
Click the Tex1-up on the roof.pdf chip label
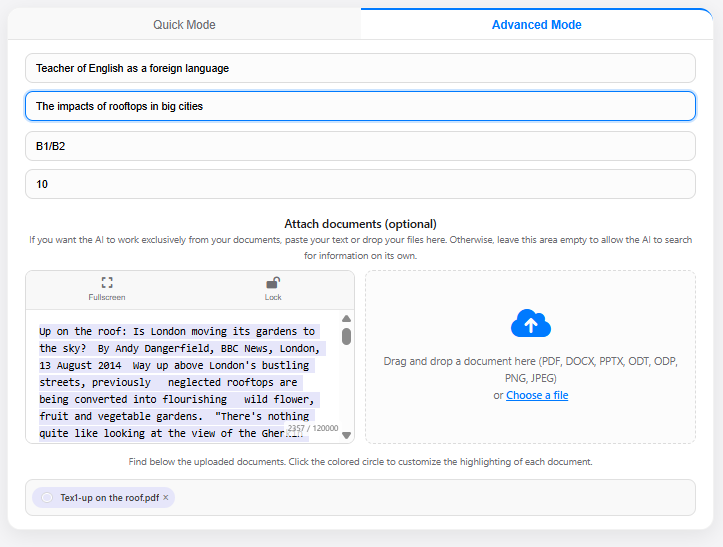(x=108, y=498)
